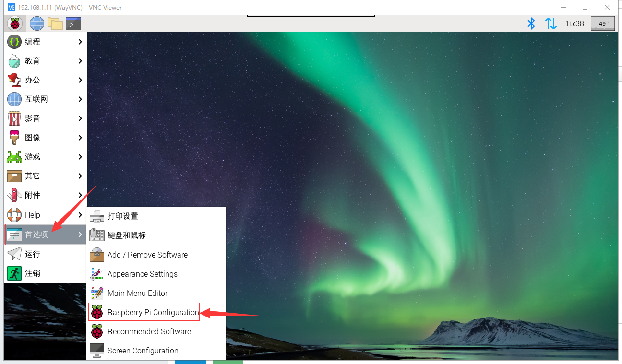
Task: Expand the 编程 submenu arrow
Action: (x=80, y=42)
